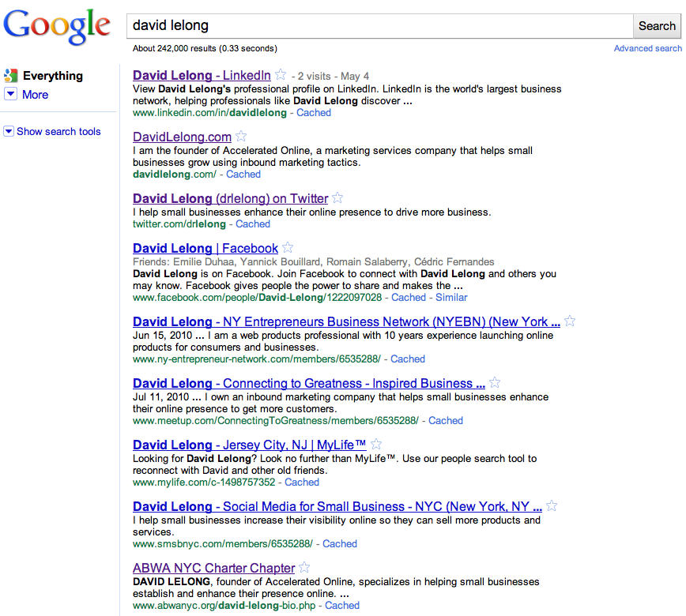
Task: Click Show search tools link
Action: pos(58,132)
